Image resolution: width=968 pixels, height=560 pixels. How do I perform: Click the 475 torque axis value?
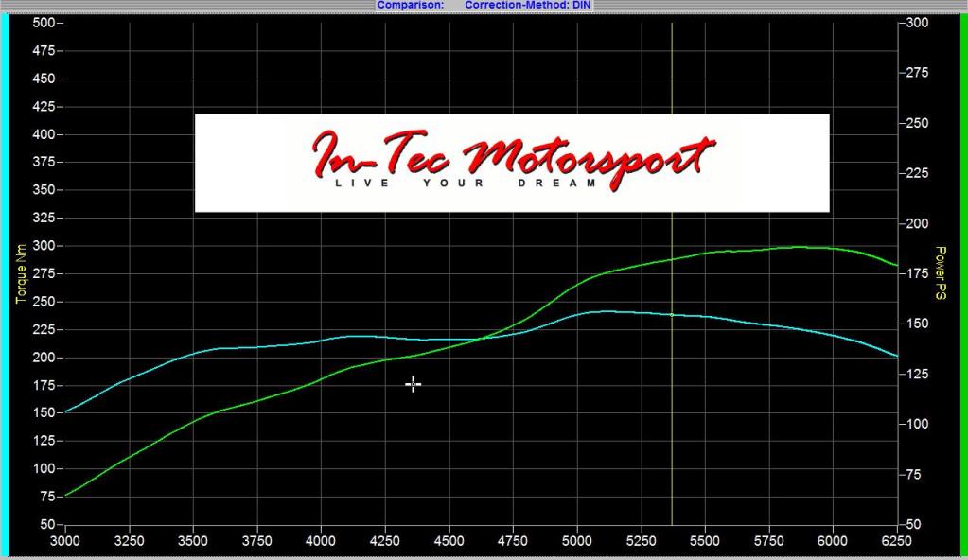(x=44, y=51)
